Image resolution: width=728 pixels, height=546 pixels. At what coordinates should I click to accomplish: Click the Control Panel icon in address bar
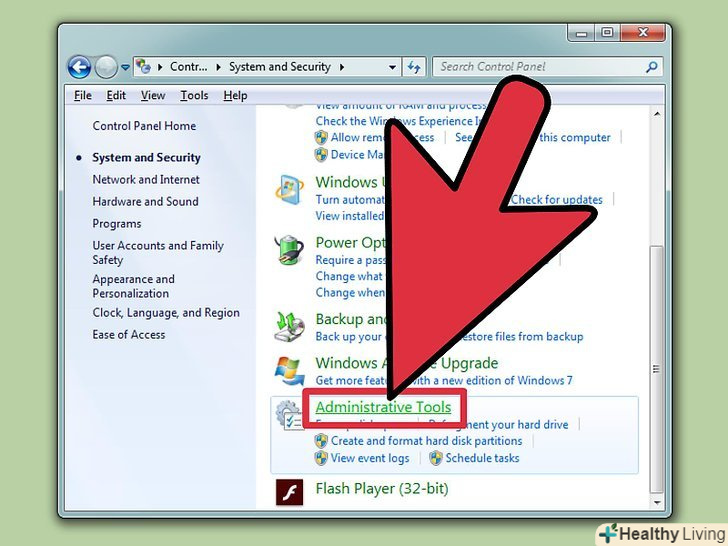143,66
